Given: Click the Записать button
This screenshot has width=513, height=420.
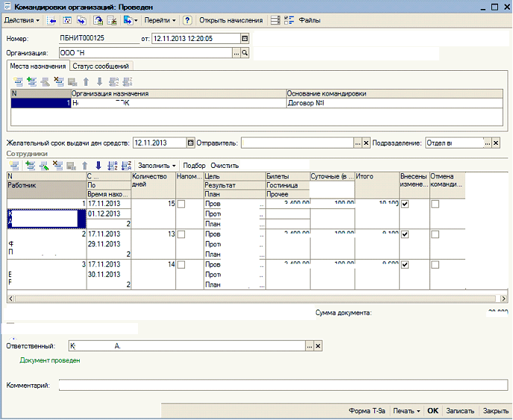Looking at the screenshot, I should [460, 411].
